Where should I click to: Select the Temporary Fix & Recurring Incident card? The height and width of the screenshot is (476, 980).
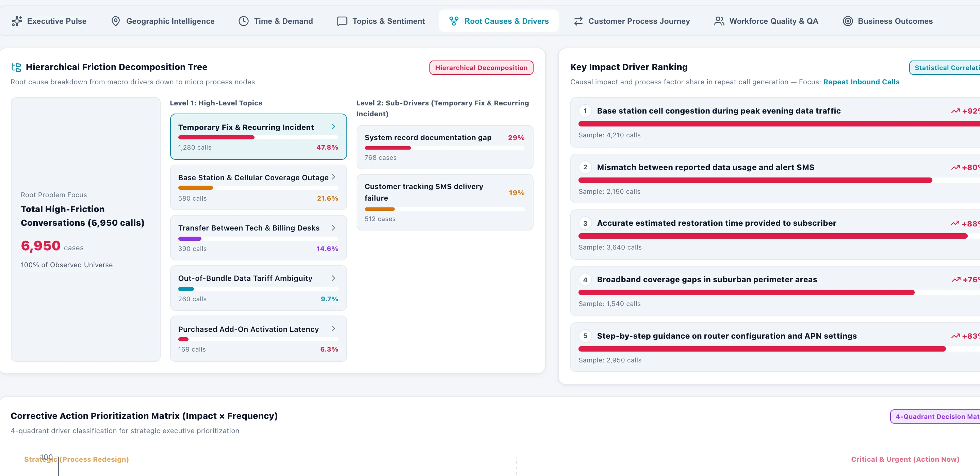(258, 136)
